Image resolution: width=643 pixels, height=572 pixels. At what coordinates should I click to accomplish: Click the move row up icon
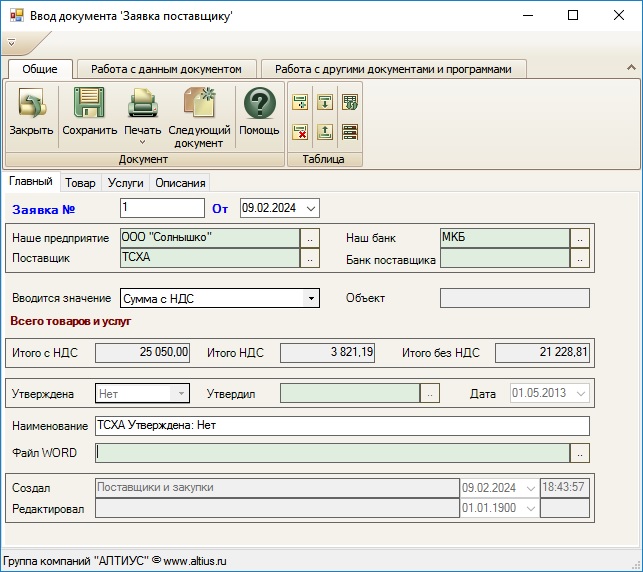[x=324, y=132]
